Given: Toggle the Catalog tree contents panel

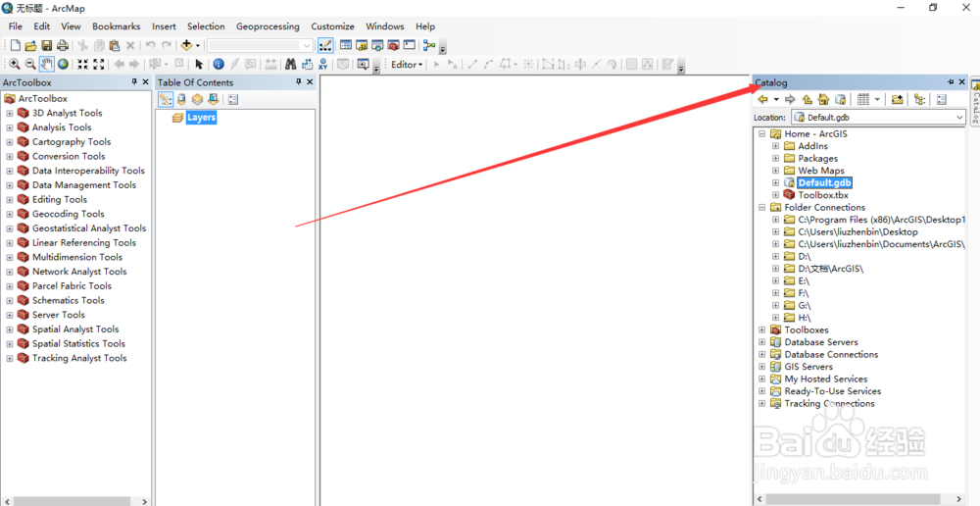Looking at the screenshot, I should tap(919, 99).
